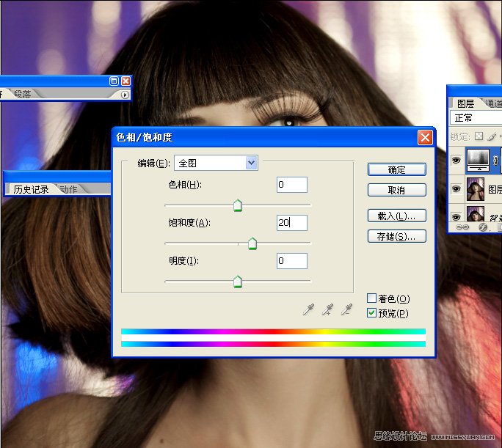The height and width of the screenshot is (448, 502).
Task: Open the layer blend mode dropdown (正常)
Action: 476,118
